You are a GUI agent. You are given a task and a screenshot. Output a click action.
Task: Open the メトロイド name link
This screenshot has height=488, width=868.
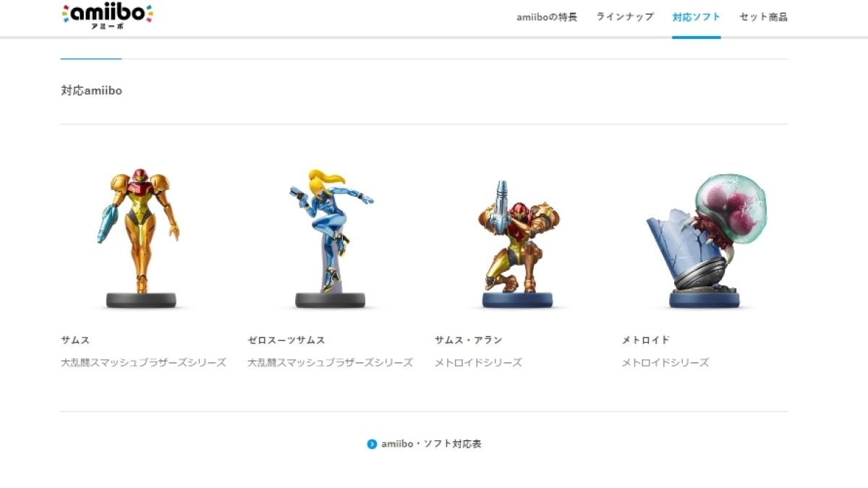646,340
